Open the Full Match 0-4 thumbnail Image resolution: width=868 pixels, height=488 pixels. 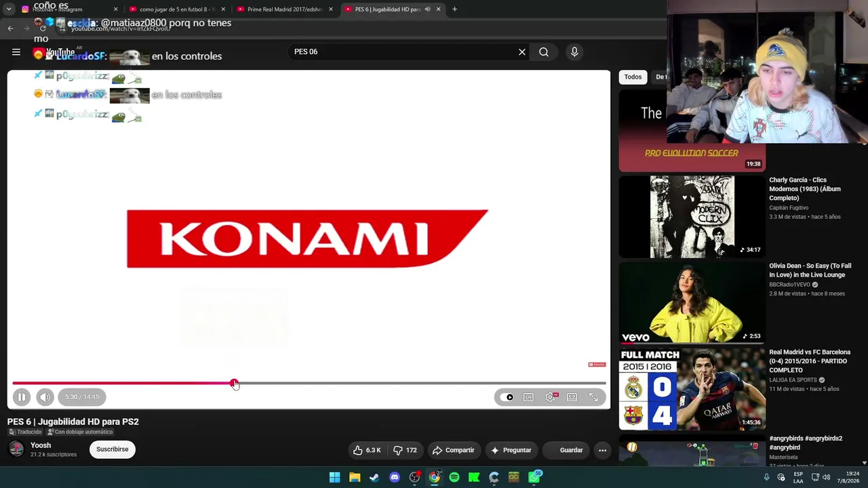692,389
